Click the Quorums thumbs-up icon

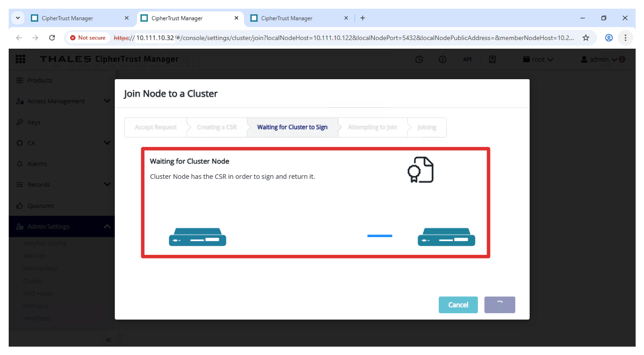pyautogui.click(x=20, y=206)
